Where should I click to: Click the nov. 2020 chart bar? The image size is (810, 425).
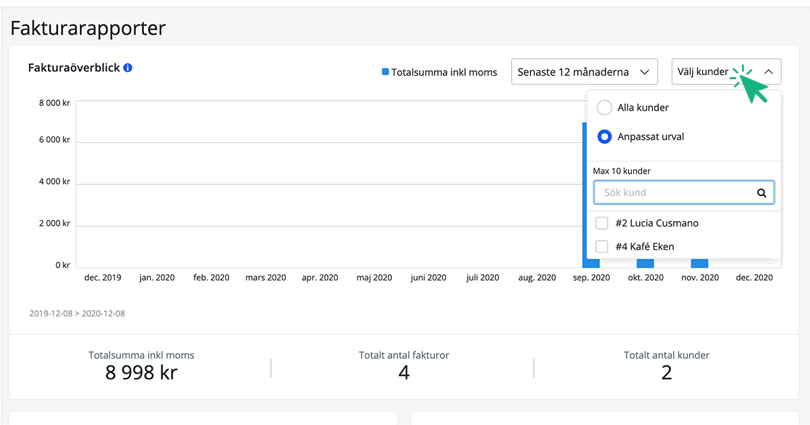coord(699,262)
